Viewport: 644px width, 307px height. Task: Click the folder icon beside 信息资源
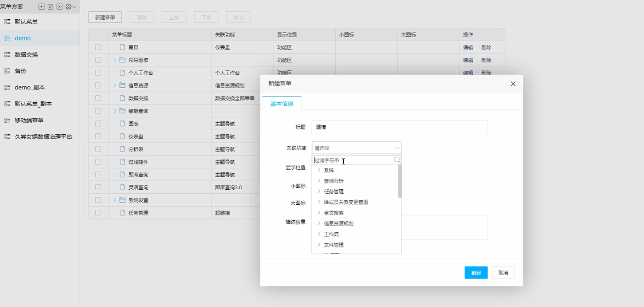click(x=122, y=85)
